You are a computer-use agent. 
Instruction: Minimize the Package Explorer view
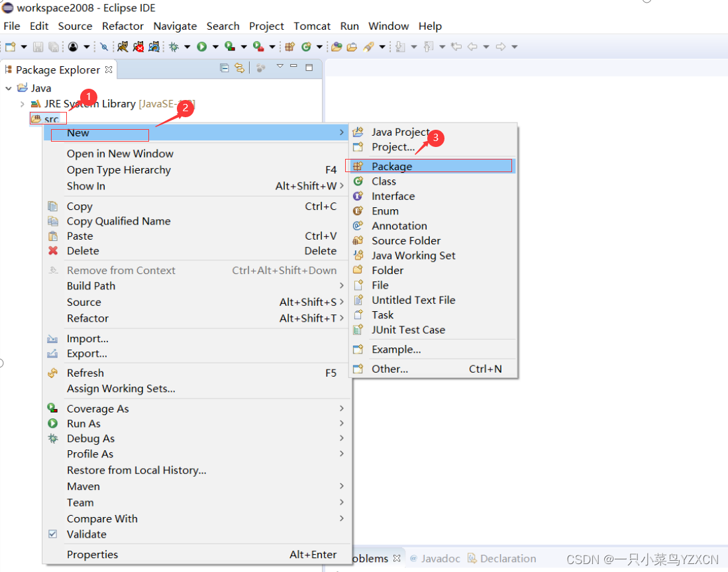point(294,66)
